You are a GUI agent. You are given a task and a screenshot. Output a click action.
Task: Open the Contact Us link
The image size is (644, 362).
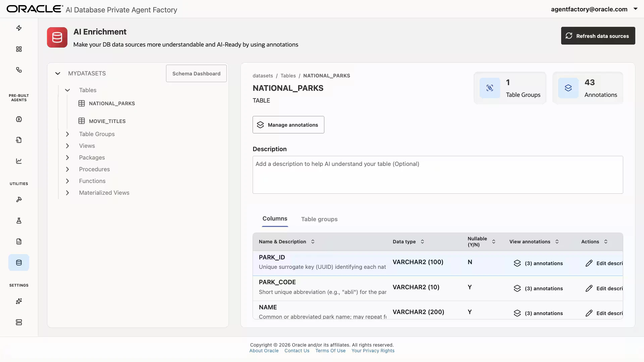[x=297, y=351]
